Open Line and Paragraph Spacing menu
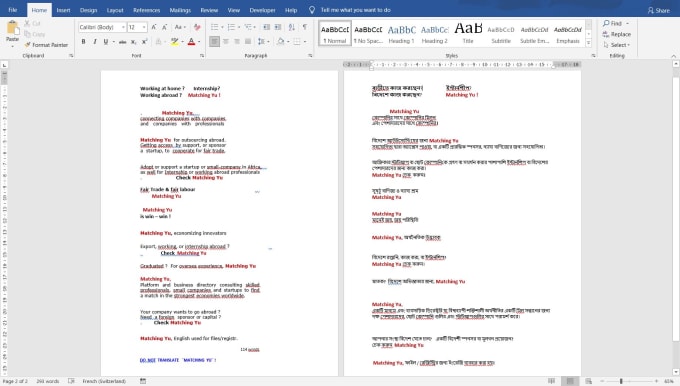 (263, 42)
